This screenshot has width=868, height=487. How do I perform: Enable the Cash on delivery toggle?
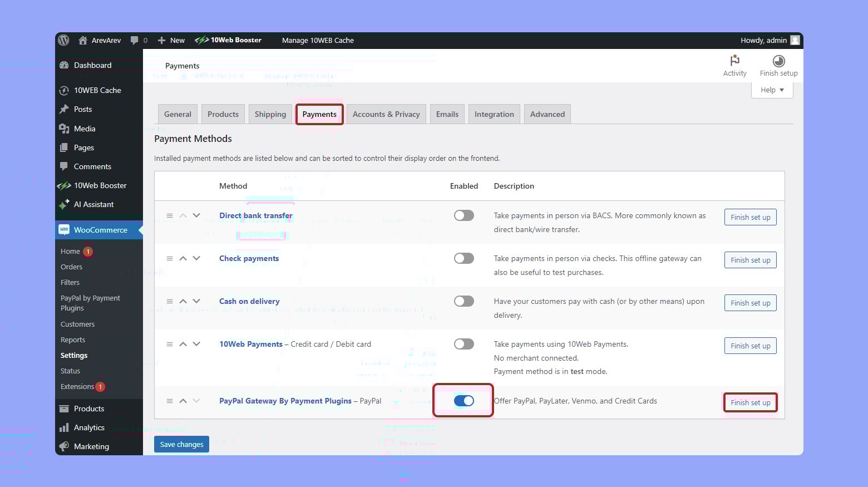[463, 301]
